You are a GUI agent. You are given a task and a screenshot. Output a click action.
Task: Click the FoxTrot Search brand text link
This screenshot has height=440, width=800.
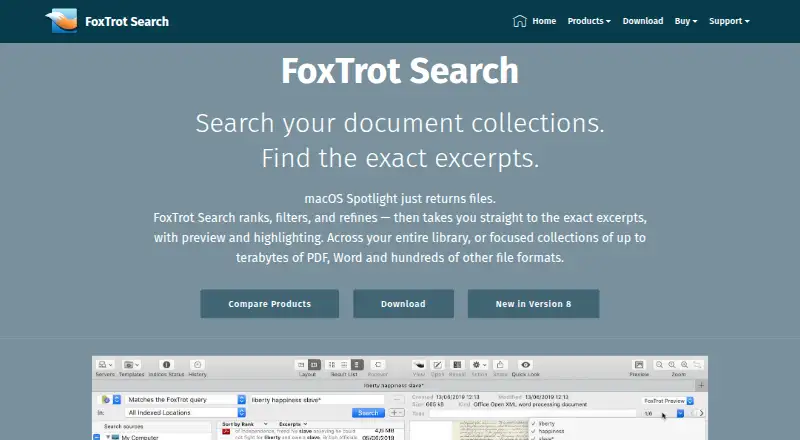coord(127,21)
